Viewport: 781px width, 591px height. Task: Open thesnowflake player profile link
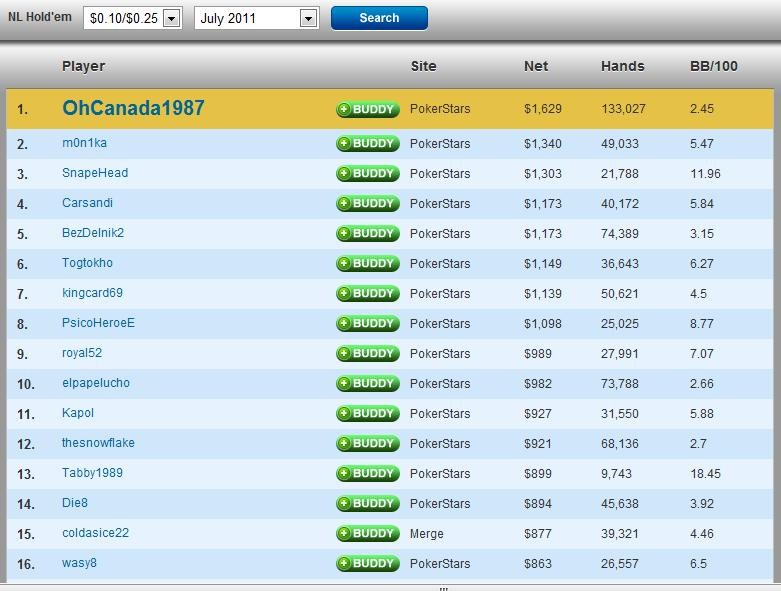(98, 443)
